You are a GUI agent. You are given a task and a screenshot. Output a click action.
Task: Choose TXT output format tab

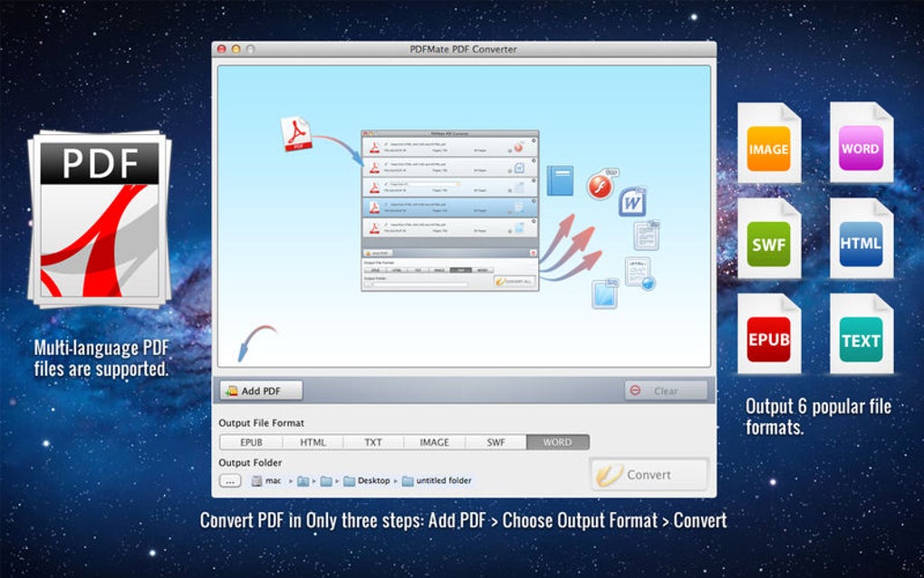click(373, 442)
